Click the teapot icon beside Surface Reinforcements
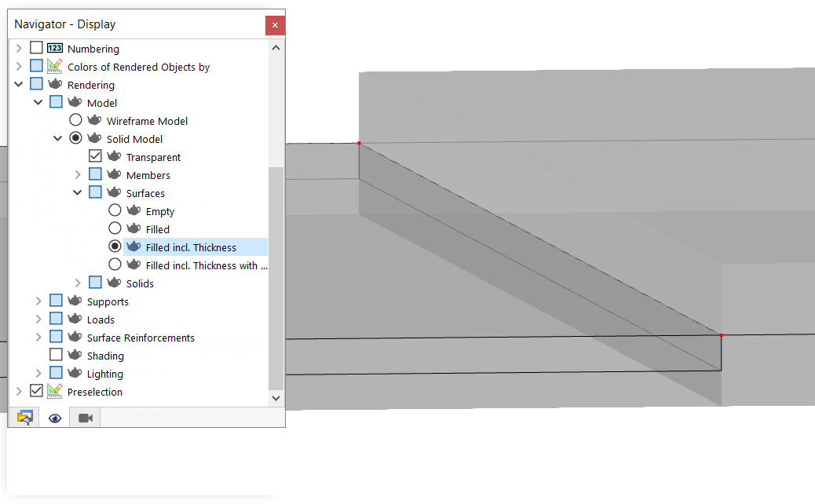The image size is (815, 504). pyautogui.click(x=75, y=338)
